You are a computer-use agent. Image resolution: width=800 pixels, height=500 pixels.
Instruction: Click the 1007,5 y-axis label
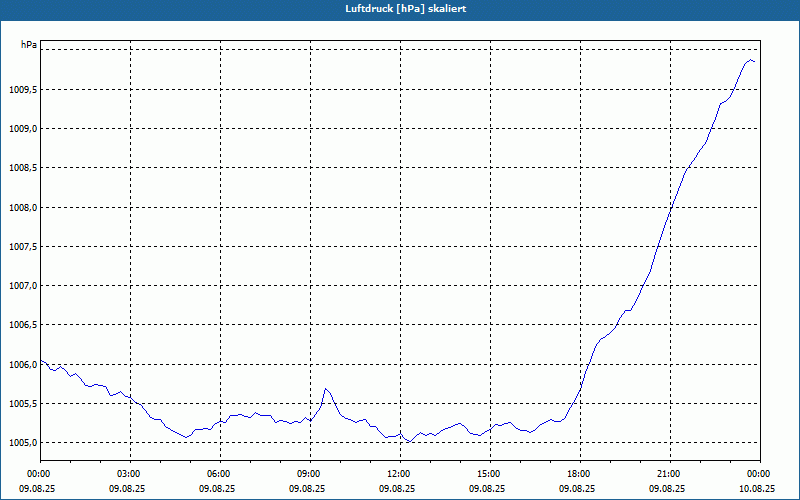click(x=23, y=247)
